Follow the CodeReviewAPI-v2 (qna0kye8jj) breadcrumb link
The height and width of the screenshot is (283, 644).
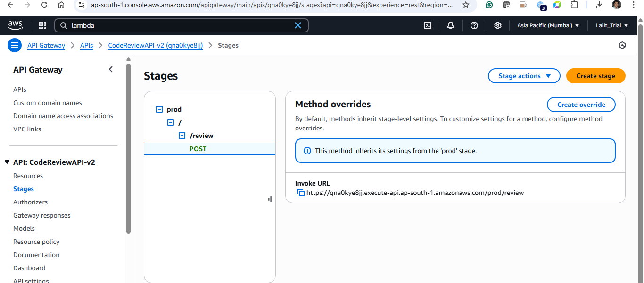[156, 45]
